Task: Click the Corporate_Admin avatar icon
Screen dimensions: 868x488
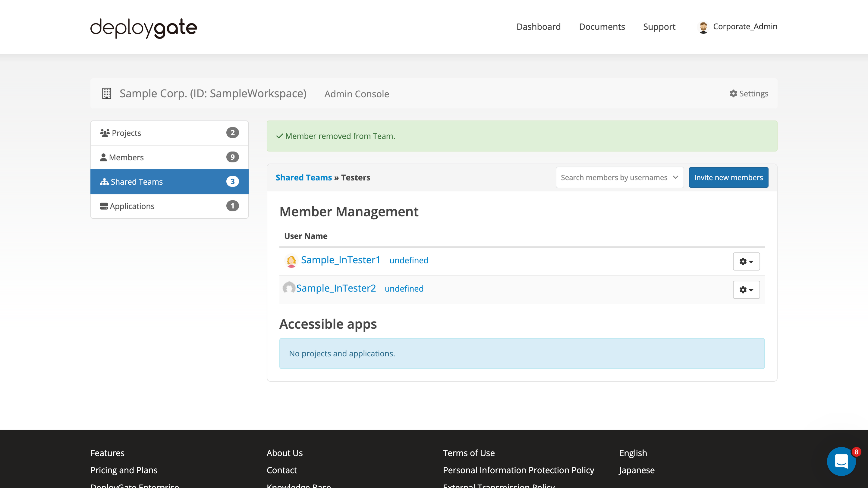Action: (x=704, y=27)
